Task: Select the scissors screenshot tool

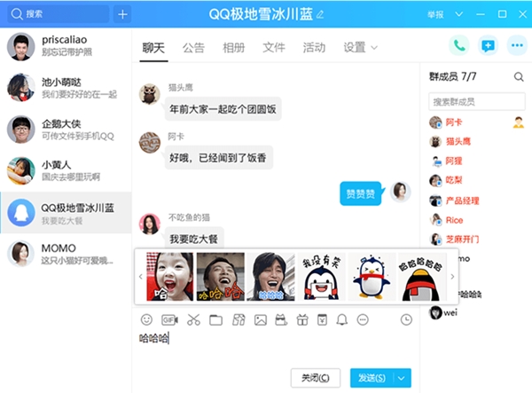Action: pyautogui.click(x=194, y=319)
